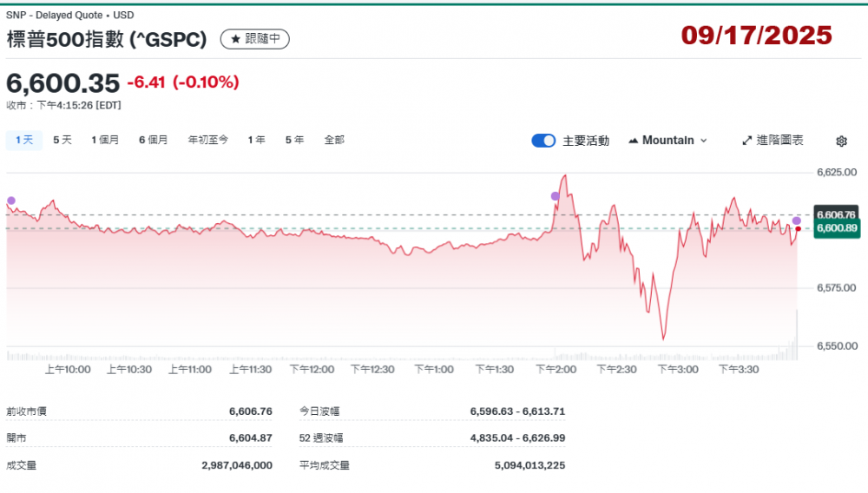Click the tallest volume bar at chart end
This screenshot has width=868, height=493.
click(797, 335)
